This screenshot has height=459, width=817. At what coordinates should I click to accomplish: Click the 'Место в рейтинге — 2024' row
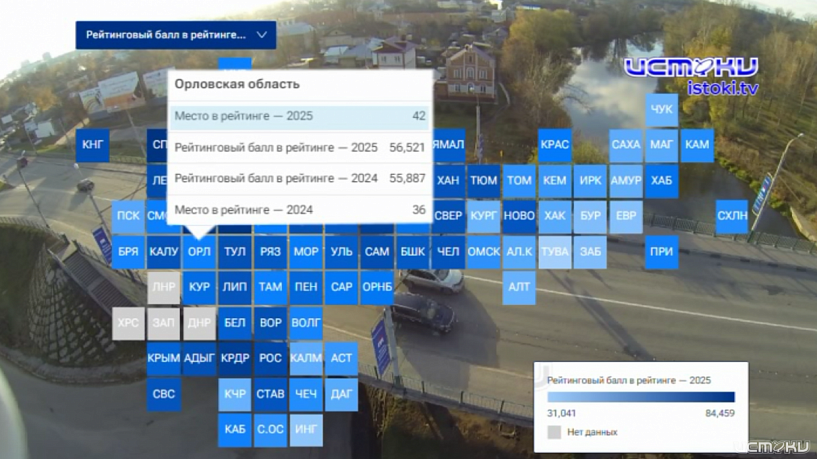tap(299, 210)
